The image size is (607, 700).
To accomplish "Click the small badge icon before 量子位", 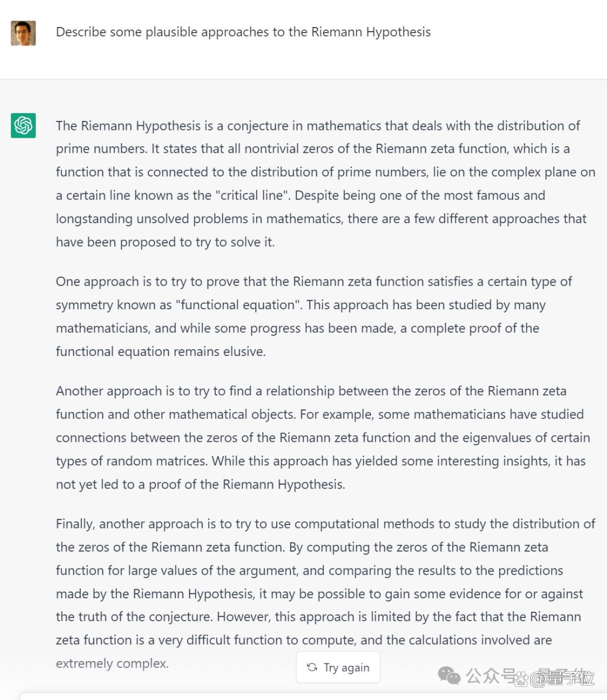I will [520, 679].
